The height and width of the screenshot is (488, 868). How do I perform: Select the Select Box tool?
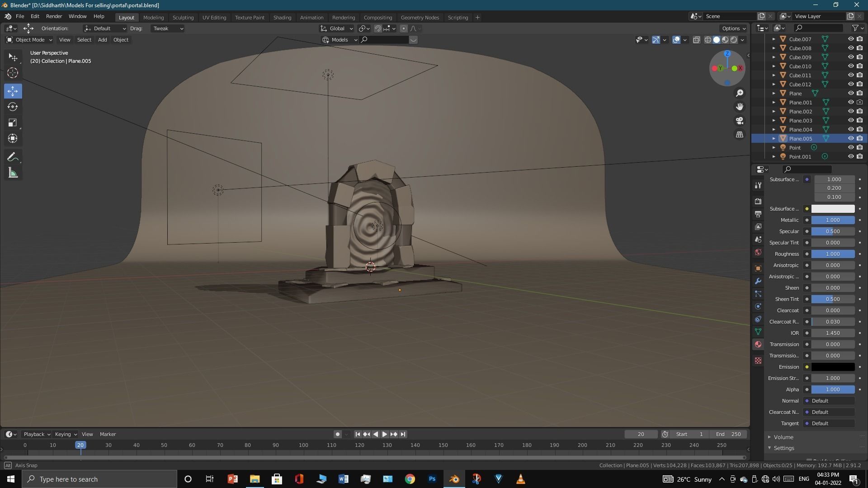tap(13, 57)
